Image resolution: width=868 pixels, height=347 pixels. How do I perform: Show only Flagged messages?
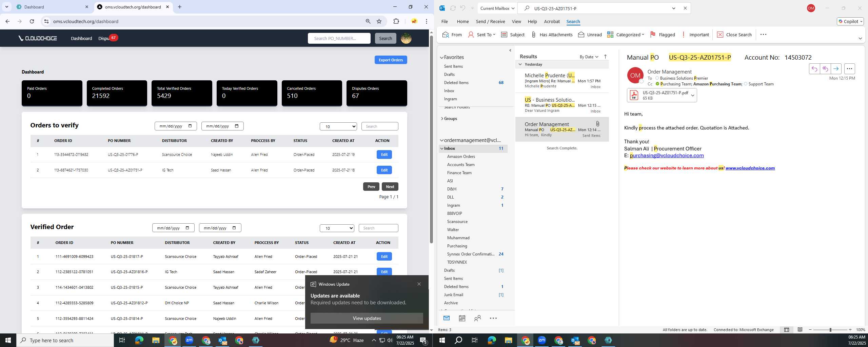click(663, 35)
